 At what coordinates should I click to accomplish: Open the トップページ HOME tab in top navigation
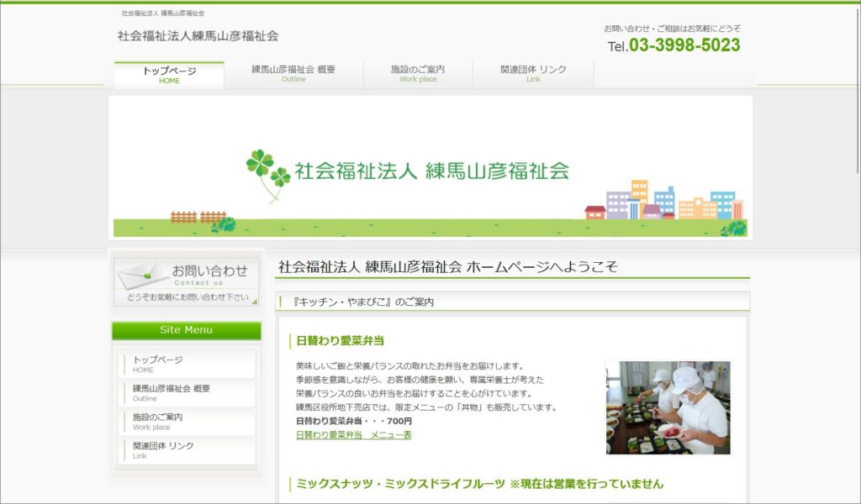point(169,75)
